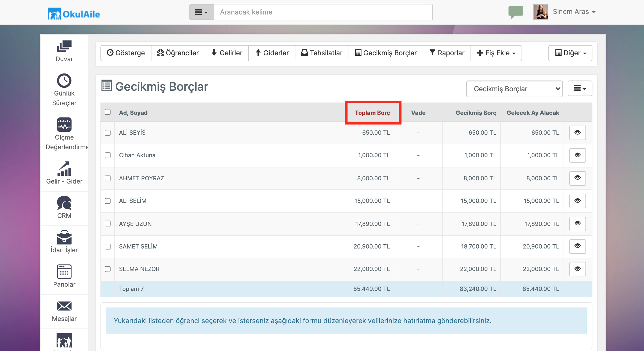
Task: Sort by Gelecek Ay Alacak column
Action: pyautogui.click(x=533, y=113)
